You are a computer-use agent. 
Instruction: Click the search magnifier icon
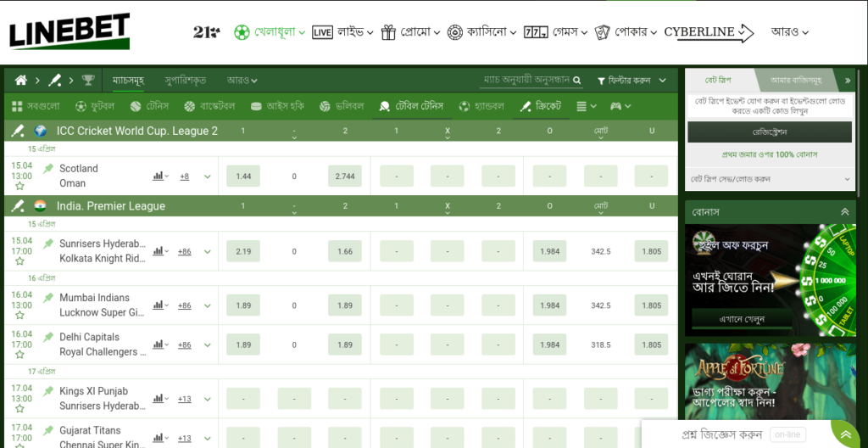[577, 81]
